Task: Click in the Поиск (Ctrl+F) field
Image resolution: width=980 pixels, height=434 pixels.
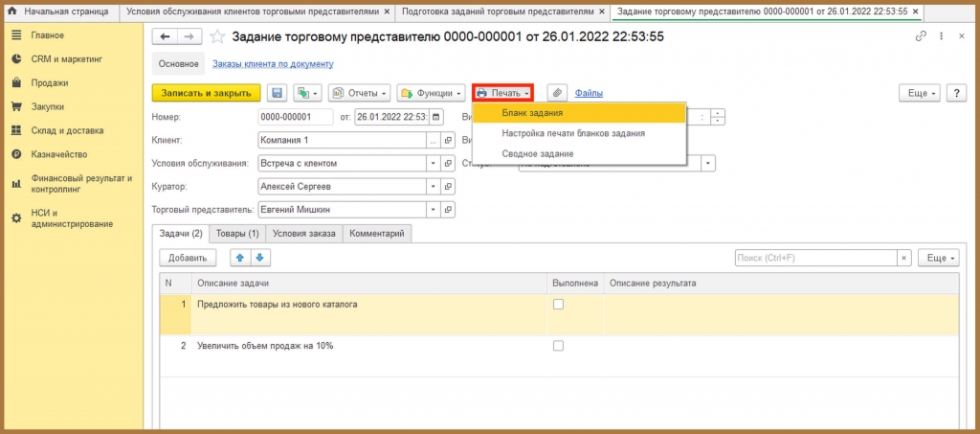Action: coord(816,258)
